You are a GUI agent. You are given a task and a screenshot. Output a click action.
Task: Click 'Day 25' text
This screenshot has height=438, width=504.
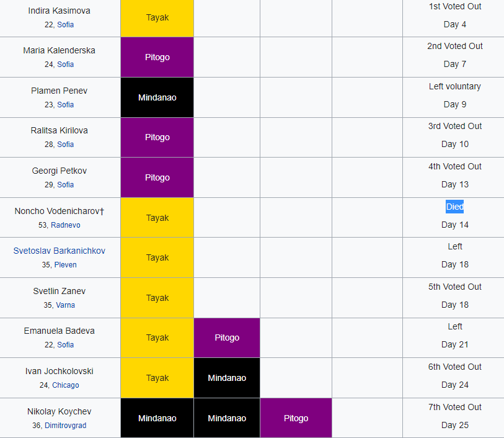pyautogui.click(x=455, y=425)
